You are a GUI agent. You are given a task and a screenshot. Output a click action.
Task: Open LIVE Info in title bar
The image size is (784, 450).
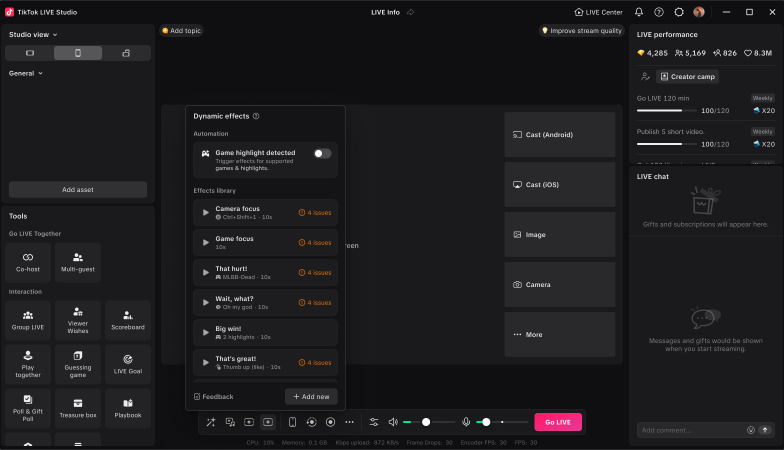[x=385, y=12]
